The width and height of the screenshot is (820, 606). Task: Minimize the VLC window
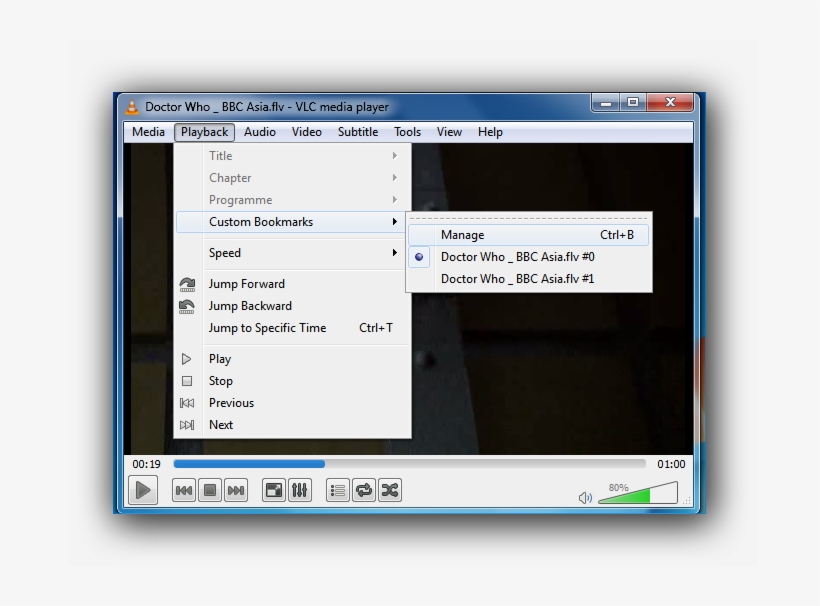pos(606,102)
